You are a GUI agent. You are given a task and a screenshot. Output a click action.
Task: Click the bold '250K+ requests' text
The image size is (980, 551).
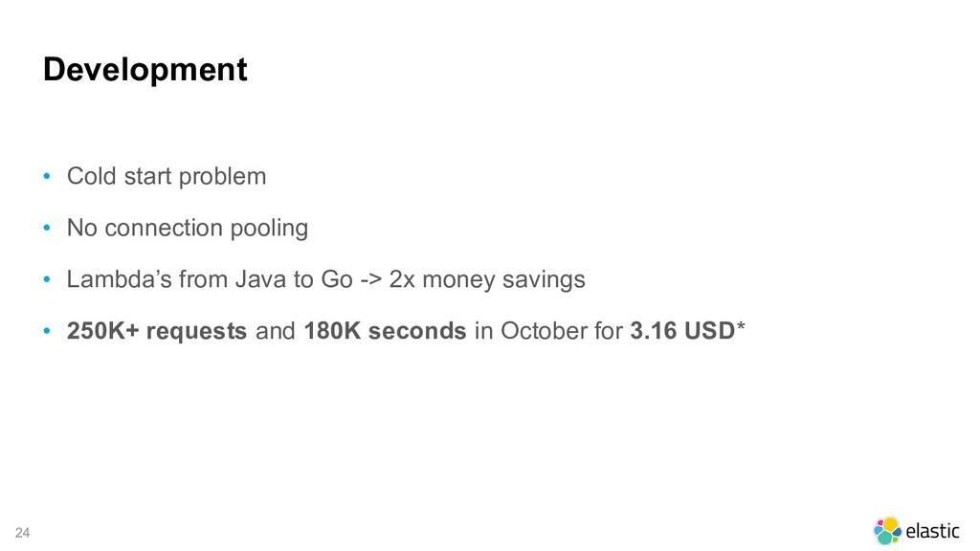(x=157, y=331)
